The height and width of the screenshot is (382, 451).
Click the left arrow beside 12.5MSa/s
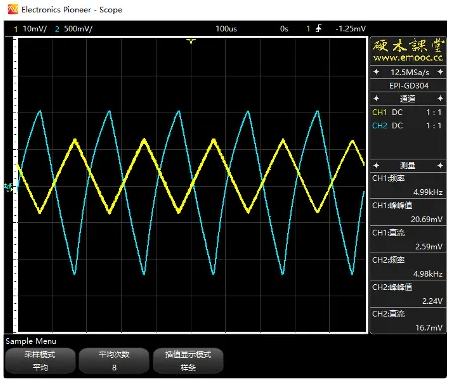point(376,72)
